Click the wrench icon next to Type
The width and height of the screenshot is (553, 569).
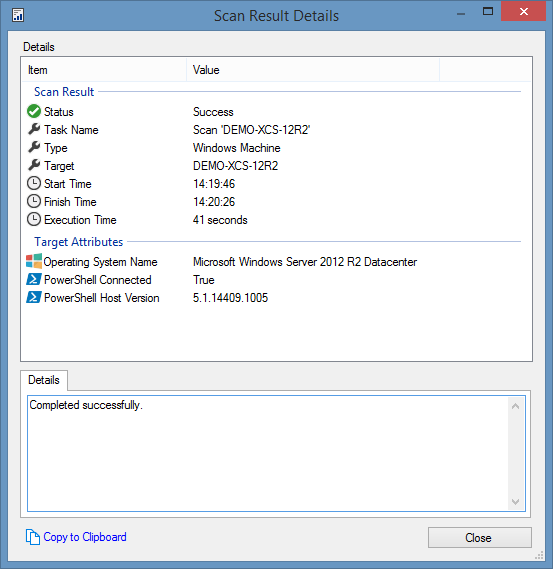34,147
